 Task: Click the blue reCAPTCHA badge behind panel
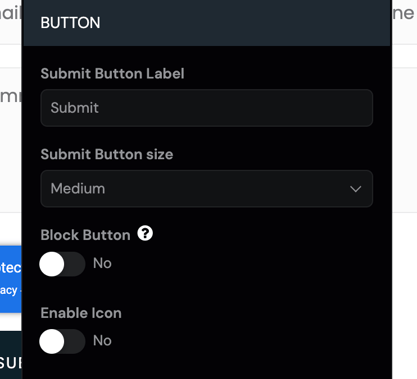pos(11,279)
